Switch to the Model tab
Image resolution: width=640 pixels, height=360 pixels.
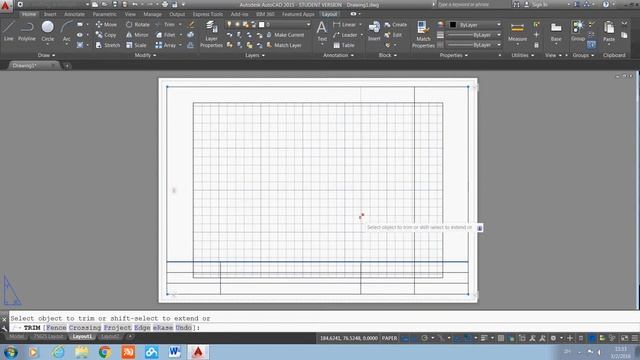[16, 337]
